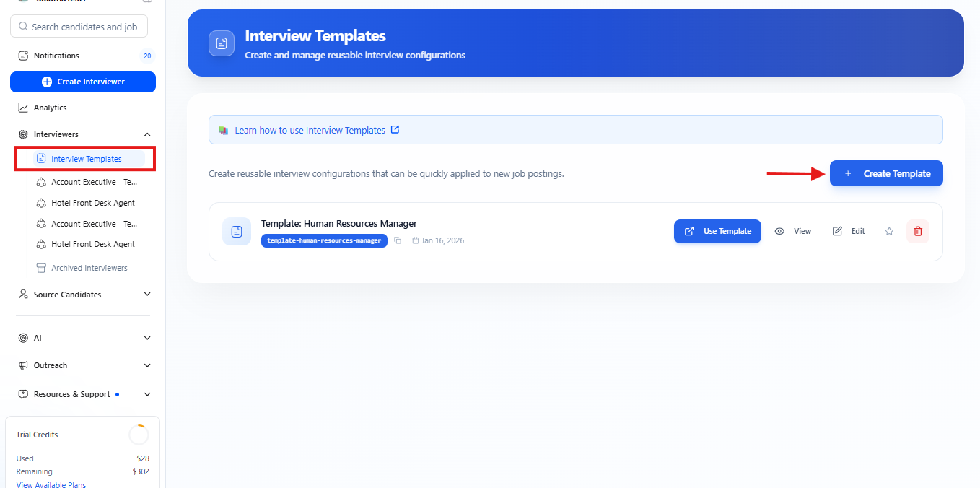The width and height of the screenshot is (980, 488).
Task: Expand Source Candidates menu
Action: 147,295
